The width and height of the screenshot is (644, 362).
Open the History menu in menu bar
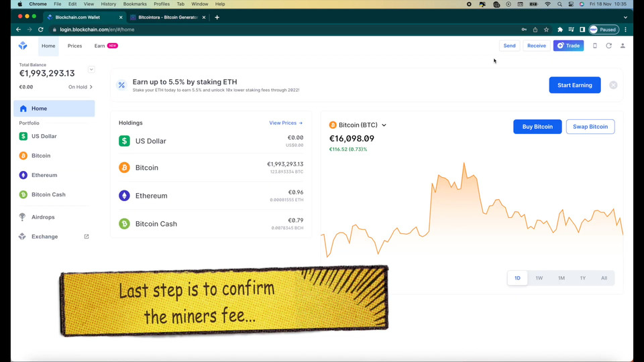coord(109,4)
